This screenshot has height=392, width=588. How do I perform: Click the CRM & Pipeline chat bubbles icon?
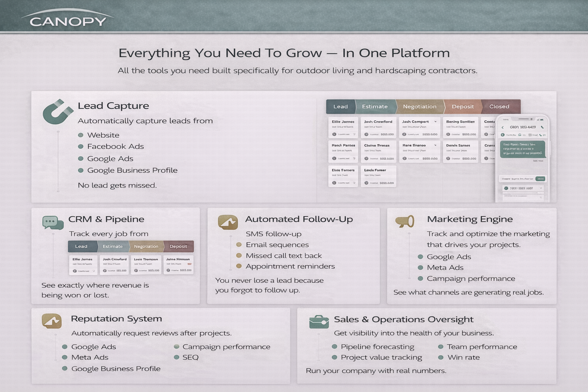[53, 222]
